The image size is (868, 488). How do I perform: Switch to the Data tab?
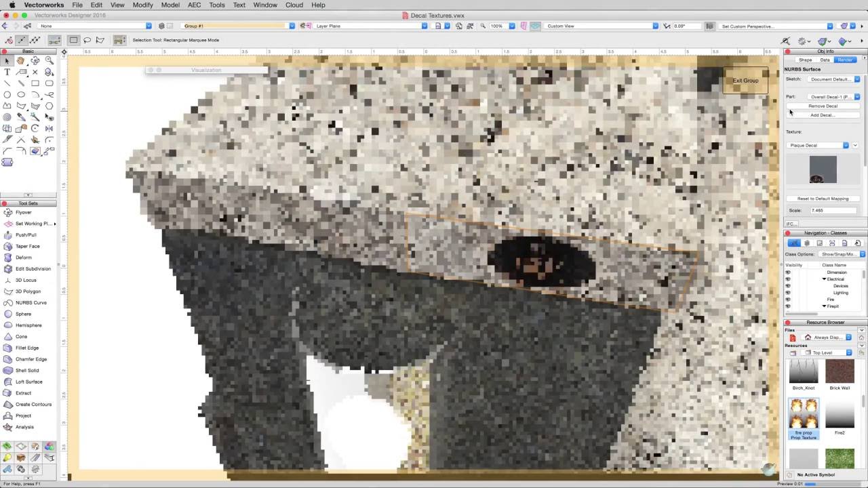pos(825,60)
